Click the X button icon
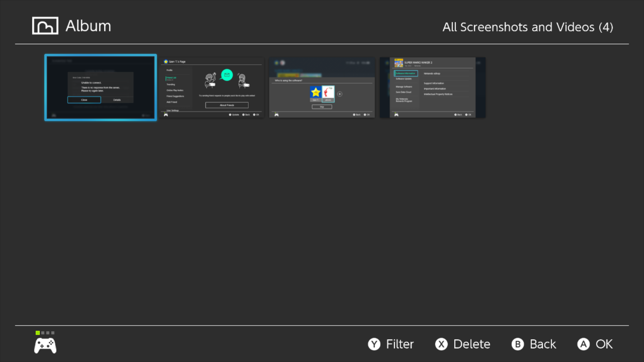644x362 pixels. 441,344
